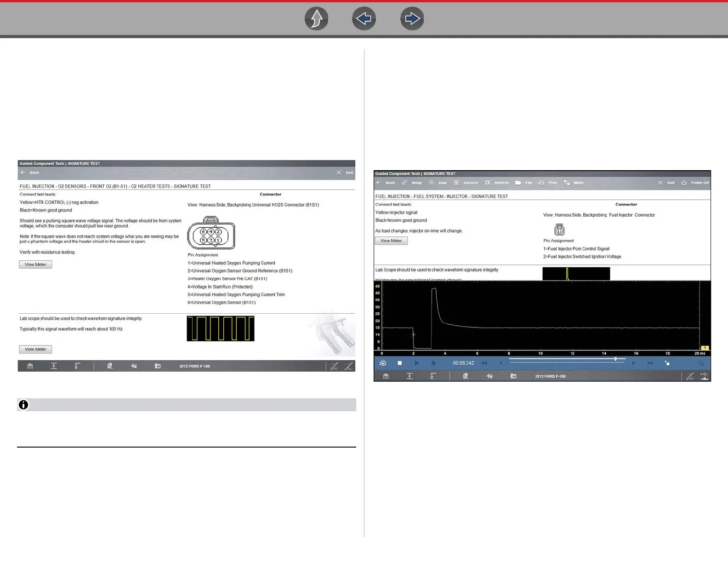
Task: Go Back in the O2 heater test screen
Action: (x=30, y=172)
